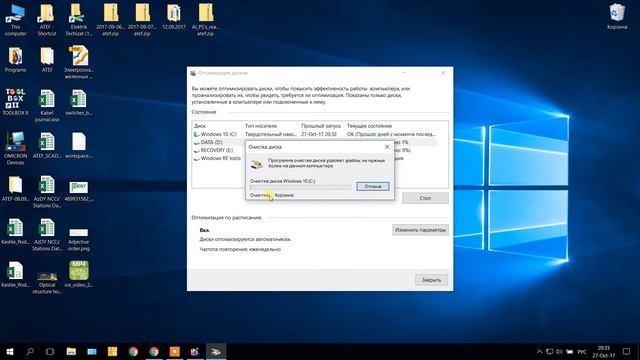Play the ice_video MP4 file icon
Viewport: 640px width, 360px height.
tap(78, 274)
